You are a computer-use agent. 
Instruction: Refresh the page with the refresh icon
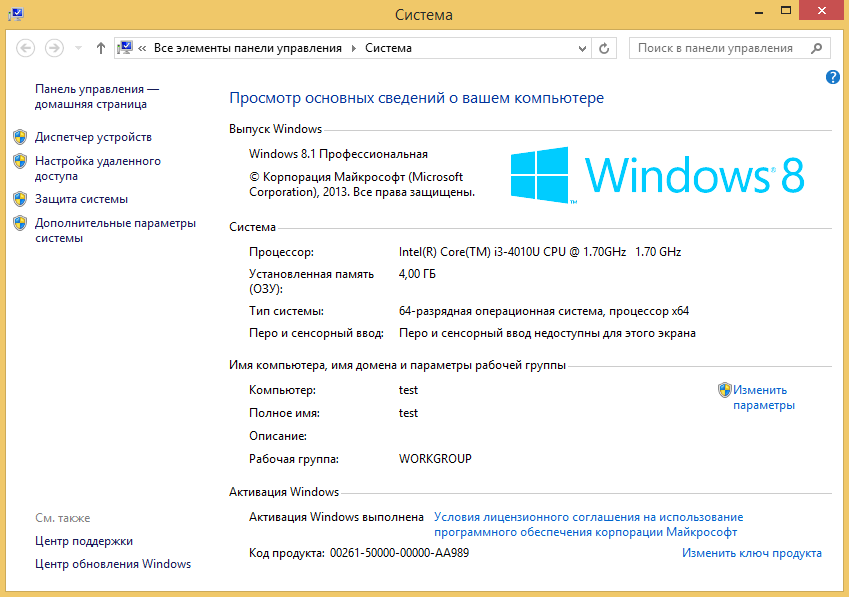[x=604, y=49]
